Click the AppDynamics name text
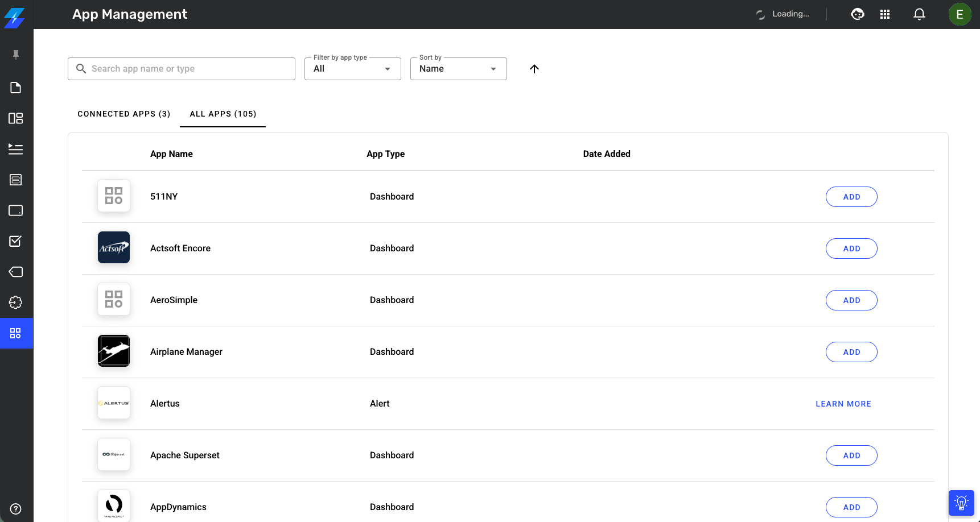 178,507
